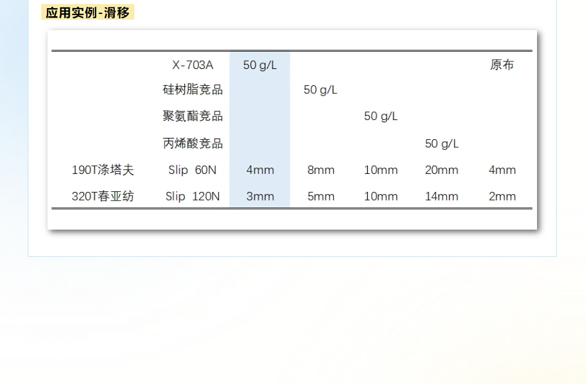The height and width of the screenshot is (385, 588).
Task: Select the 20mm result value
Action: click(x=441, y=170)
